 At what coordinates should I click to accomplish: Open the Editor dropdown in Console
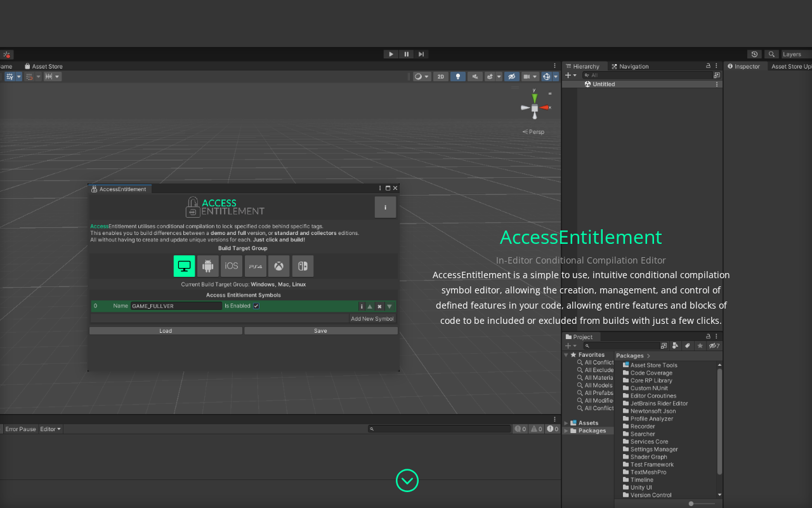click(51, 429)
